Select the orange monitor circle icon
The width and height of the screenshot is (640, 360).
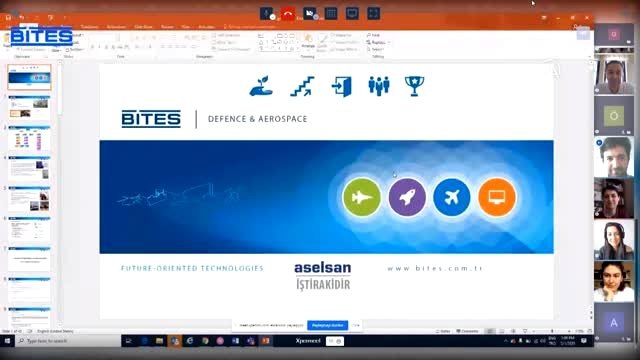497,197
